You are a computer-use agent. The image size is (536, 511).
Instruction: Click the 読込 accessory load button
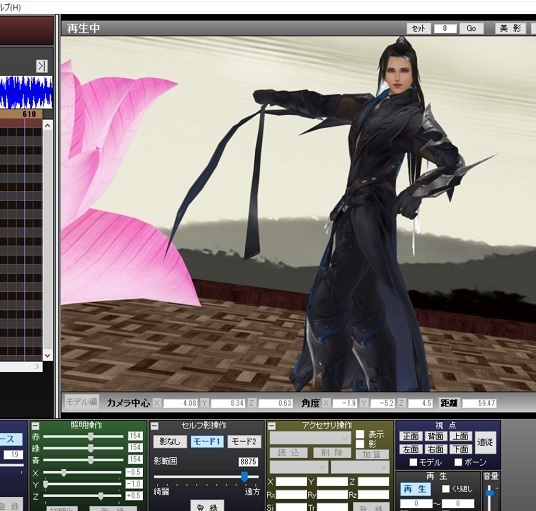coord(288,453)
